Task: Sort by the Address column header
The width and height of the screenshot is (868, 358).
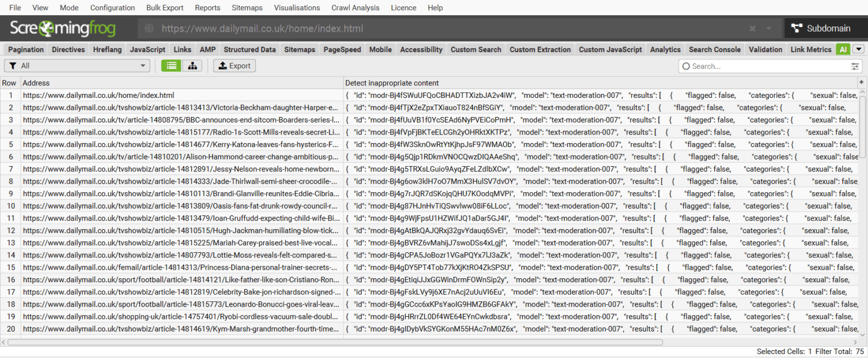Action: (182, 83)
